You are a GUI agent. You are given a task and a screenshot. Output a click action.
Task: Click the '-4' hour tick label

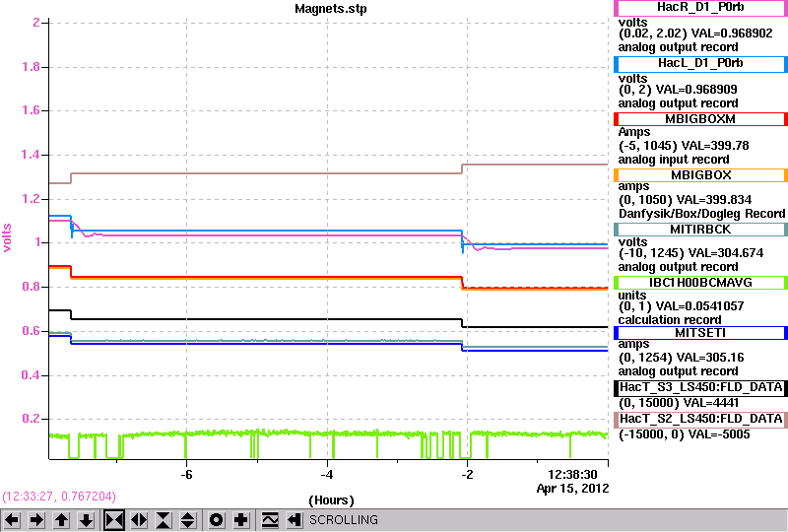point(327,475)
